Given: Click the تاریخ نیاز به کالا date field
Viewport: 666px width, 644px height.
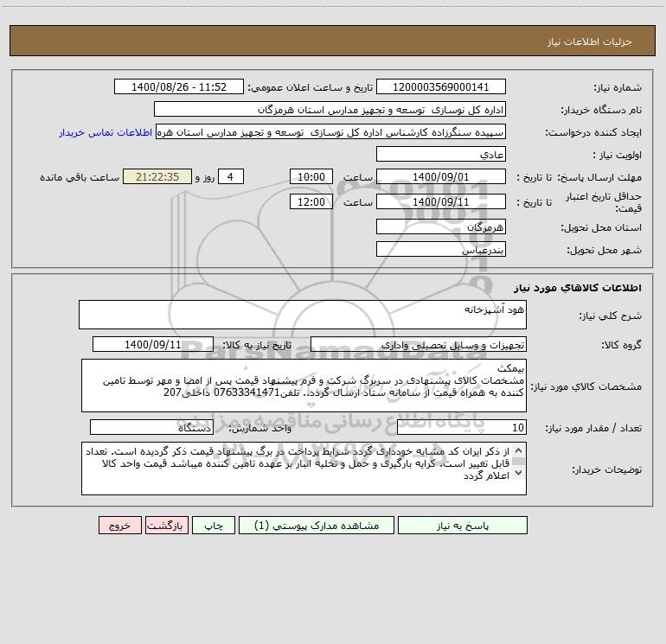Looking at the screenshot, I should pyautogui.click(x=153, y=344).
